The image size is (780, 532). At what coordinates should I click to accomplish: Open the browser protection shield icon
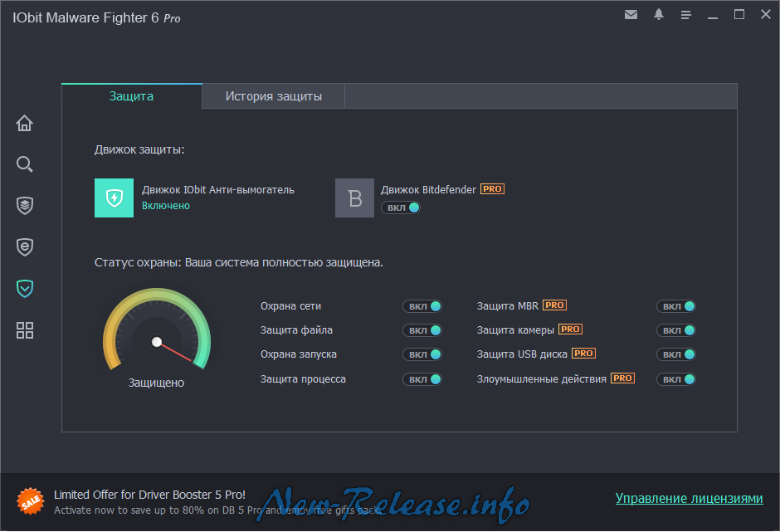point(24,246)
